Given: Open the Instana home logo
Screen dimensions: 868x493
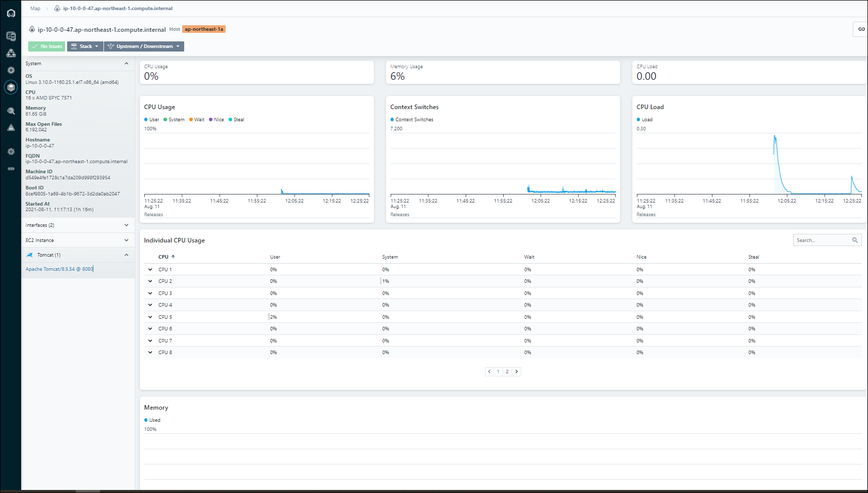Looking at the screenshot, I should (11, 13).
